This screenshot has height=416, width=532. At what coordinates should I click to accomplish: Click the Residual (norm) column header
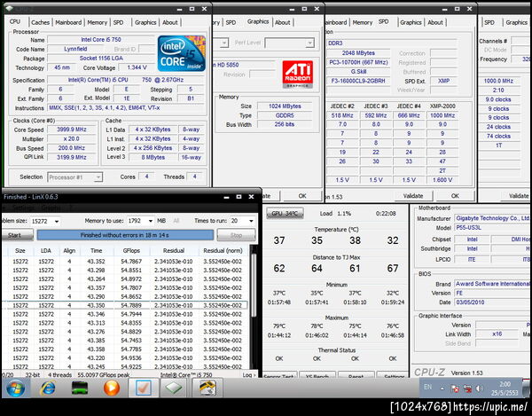[x=223, y=251]
